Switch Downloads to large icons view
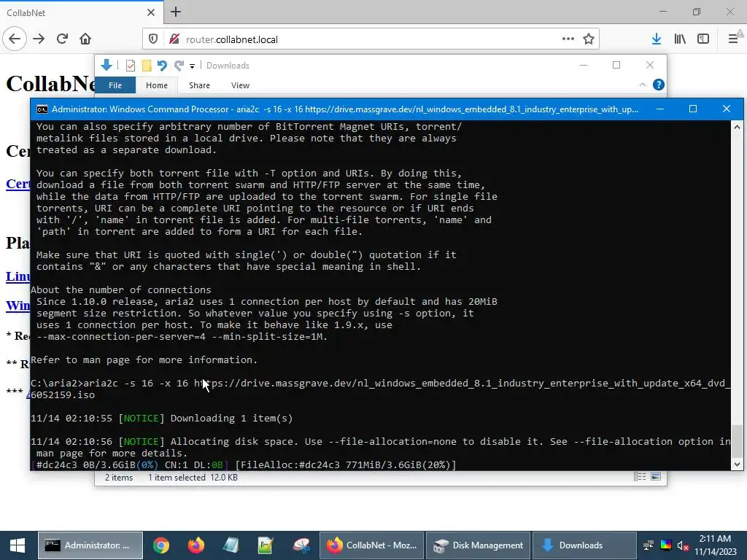The image size is (747, 560). pyautogui.click(x=656, y=477)
